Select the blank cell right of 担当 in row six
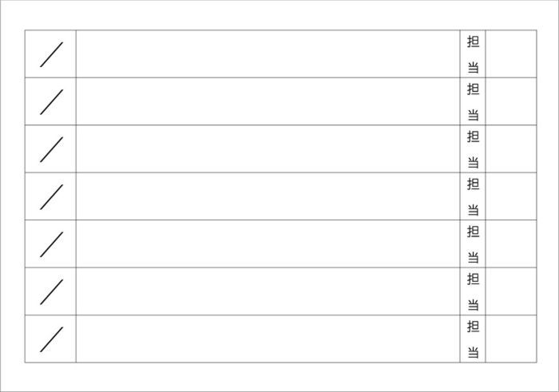Screen dimensions: 559x392 click(x=511, y=291)
